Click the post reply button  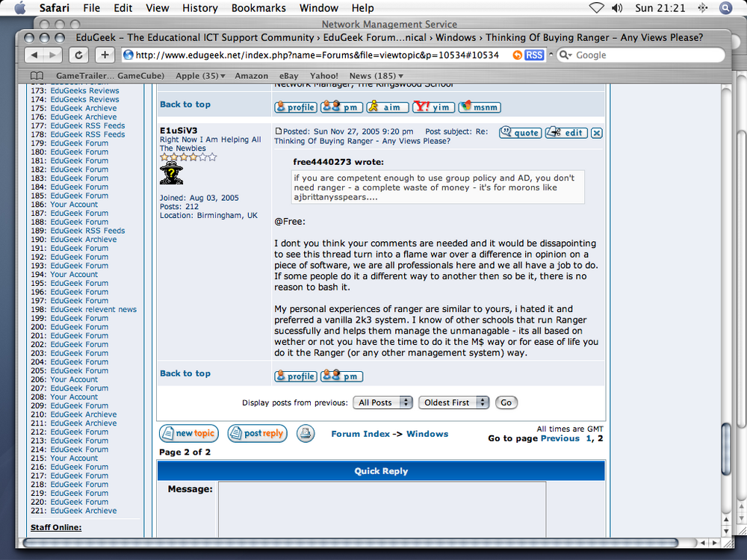[x=257, y=433]
